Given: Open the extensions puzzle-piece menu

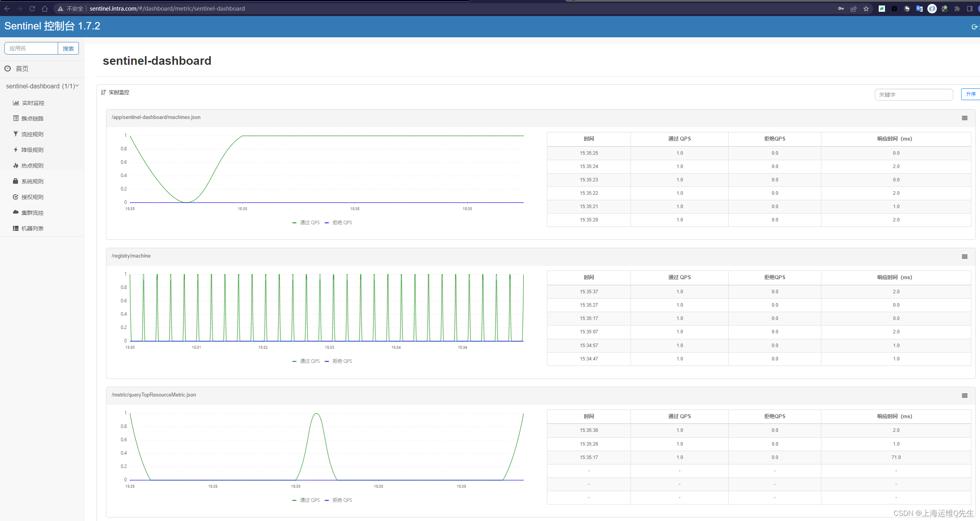Looking at the screenshot, I should [x=957, y=9].
